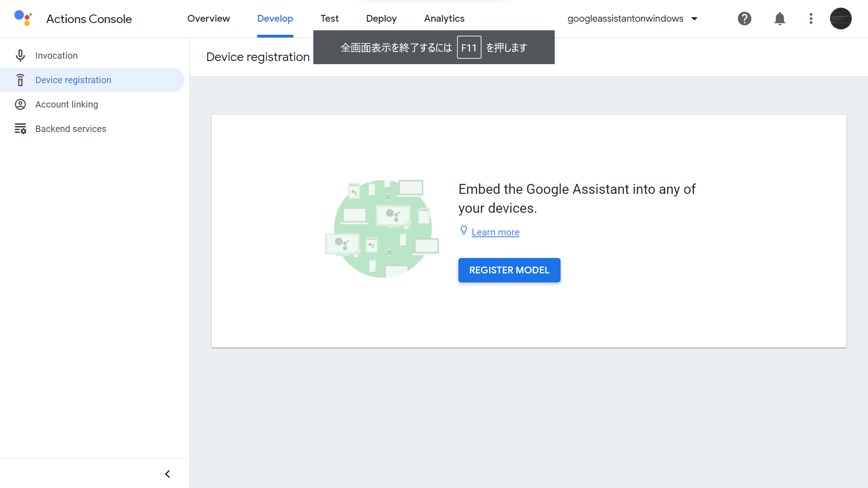Select Backend services in the sidebar

(x=71, y=129)
